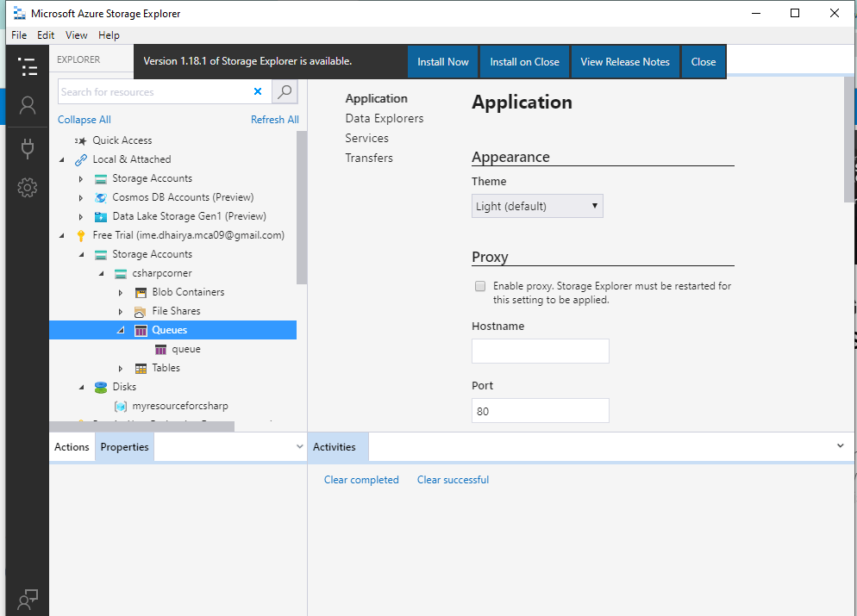Expand the Blob Containers node

tap(121, 292)
